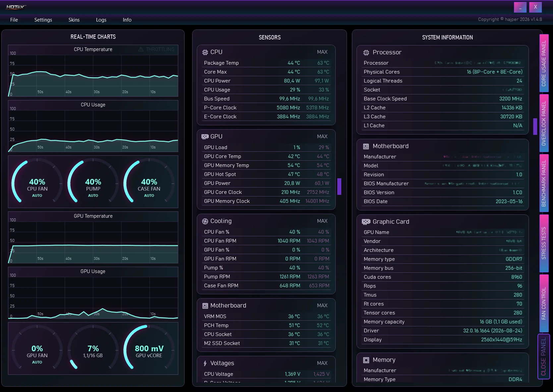Click the Graphic Card icon
Screen dimensions: 553x392
pyautogui.click(x=366, y=222)
